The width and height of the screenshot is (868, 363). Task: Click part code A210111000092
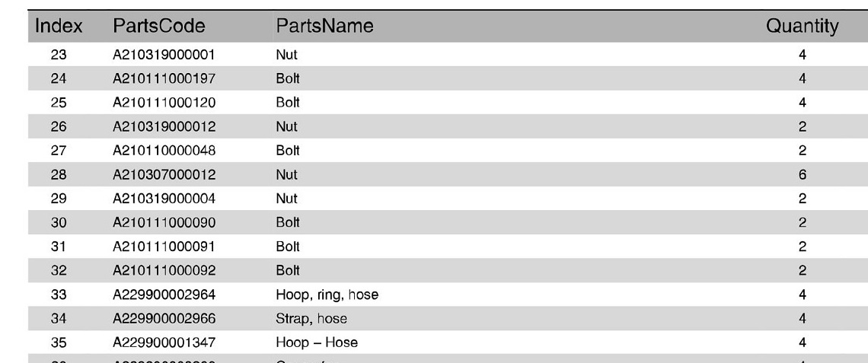(x=164, y=271)
